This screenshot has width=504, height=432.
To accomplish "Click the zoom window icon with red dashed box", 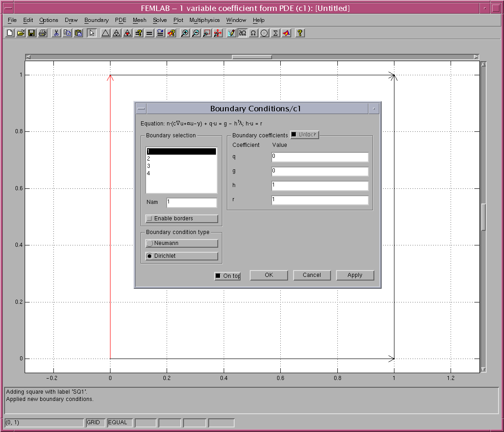I will coord(207,33).
